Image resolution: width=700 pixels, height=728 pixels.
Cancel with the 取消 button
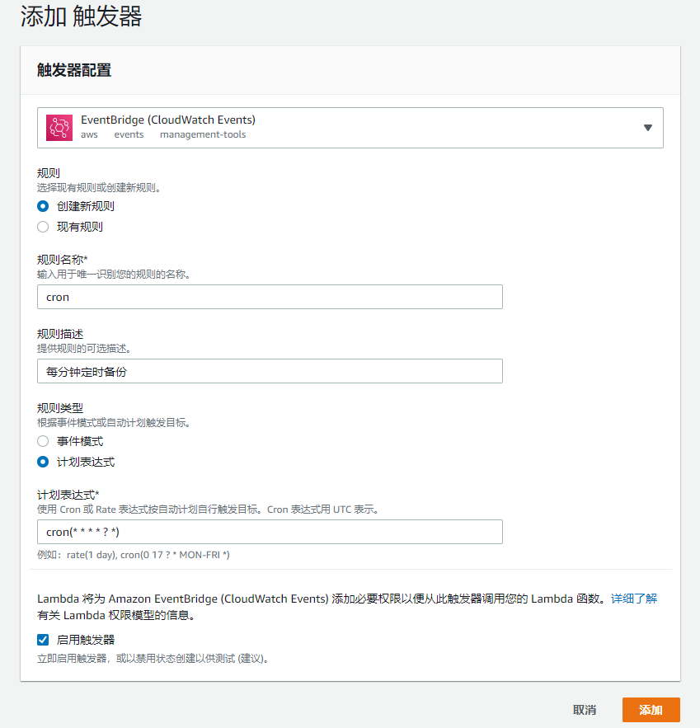point(585,710)
